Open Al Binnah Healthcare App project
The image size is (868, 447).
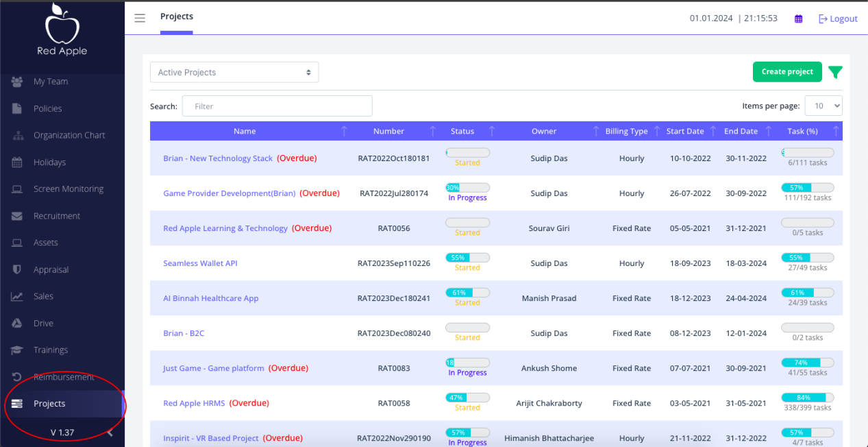pyautogui.click(x=211, y=298)
